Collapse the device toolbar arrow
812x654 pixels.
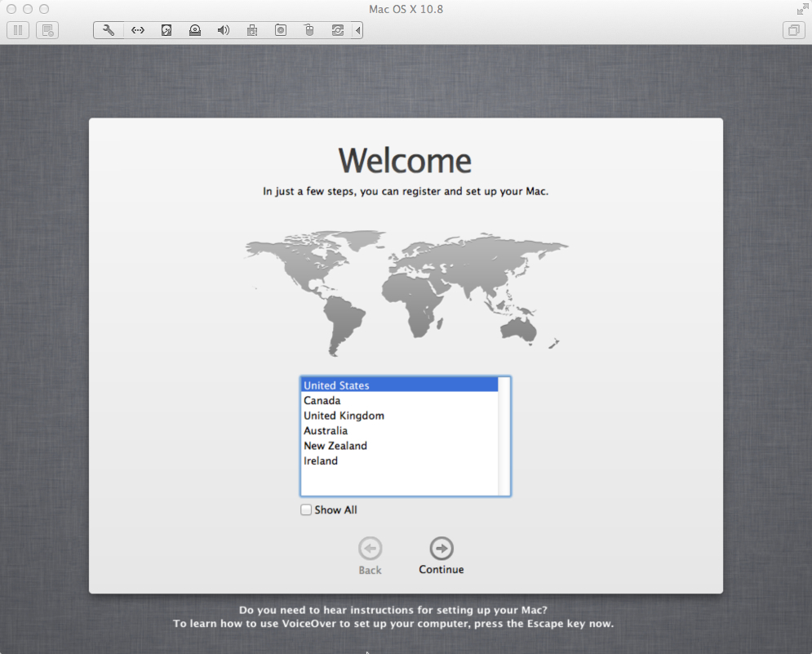point(357,30)
